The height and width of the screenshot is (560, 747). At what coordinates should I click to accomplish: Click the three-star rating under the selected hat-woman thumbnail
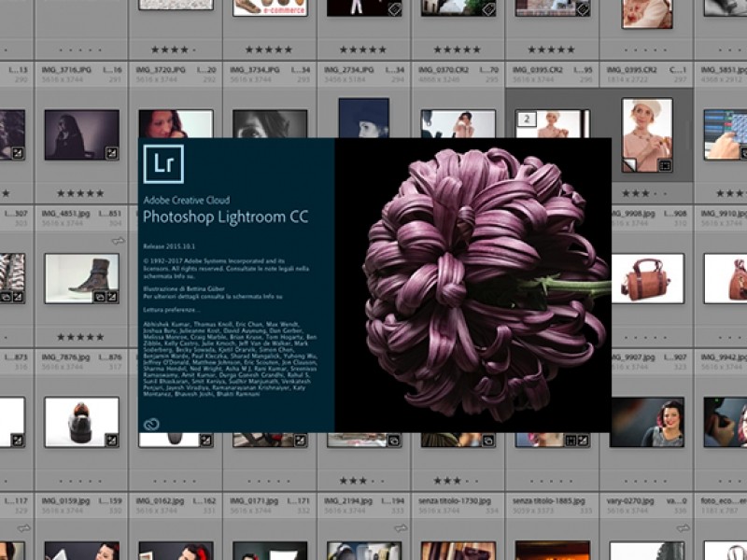pyautogui.click(x=646, y=193)
